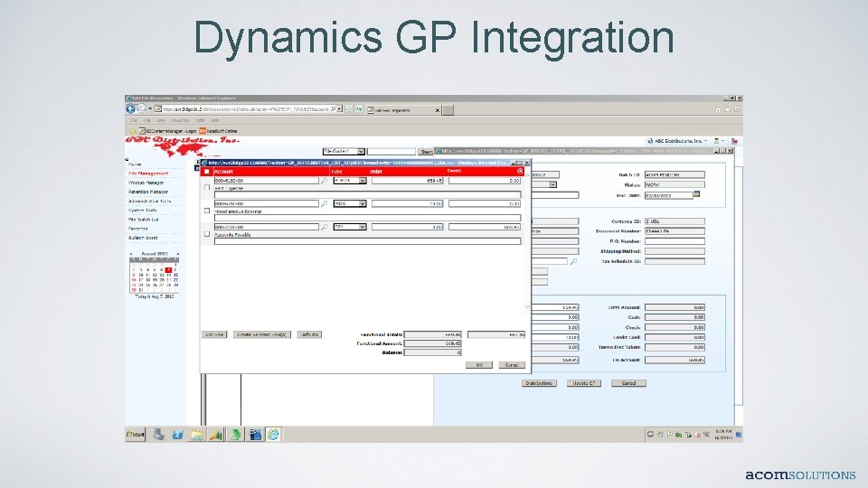
Task: Go to previous month in the calendar
Action: (131, 254)
